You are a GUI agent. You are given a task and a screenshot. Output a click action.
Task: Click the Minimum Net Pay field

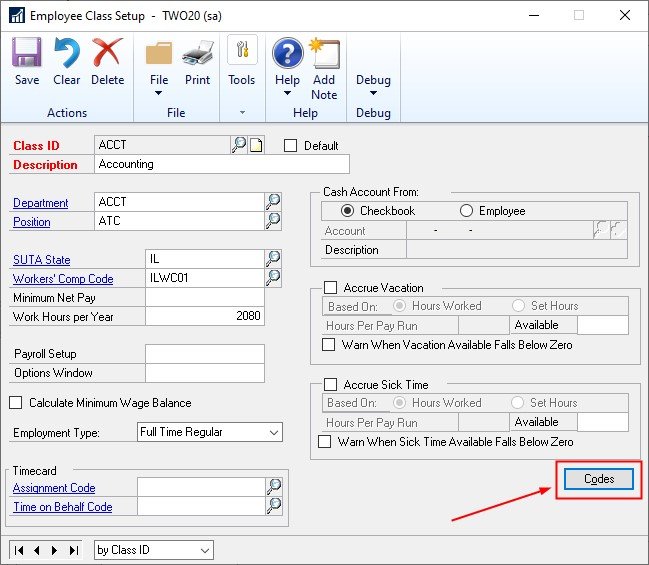(205, 297)
